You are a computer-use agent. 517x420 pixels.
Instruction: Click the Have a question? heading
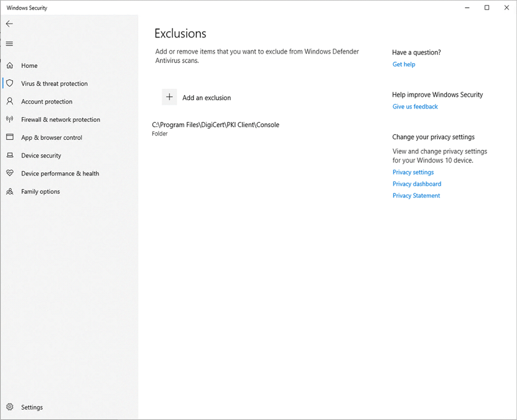(x=416, y=52)
